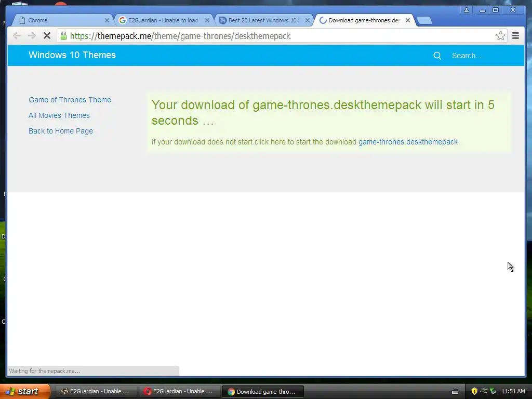Close the Chrome tab

coord(107,20)
